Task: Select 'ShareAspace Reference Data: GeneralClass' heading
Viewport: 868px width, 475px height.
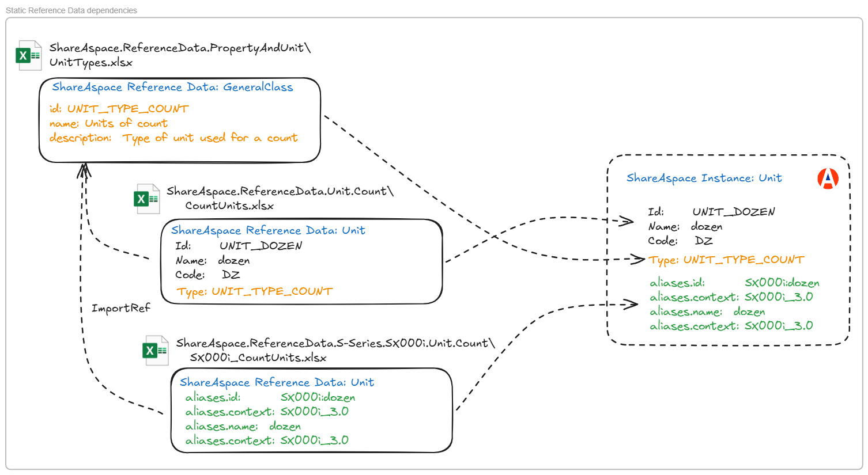Action: point(172,87)
